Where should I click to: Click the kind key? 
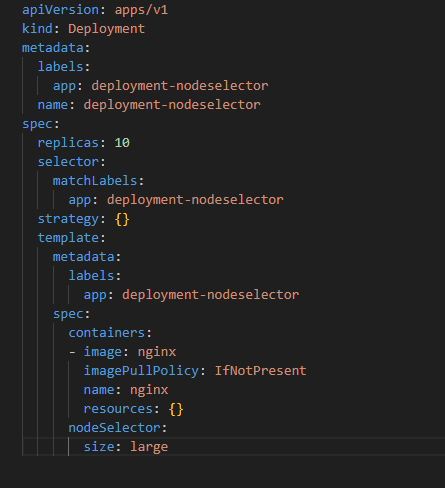point(37,29)
